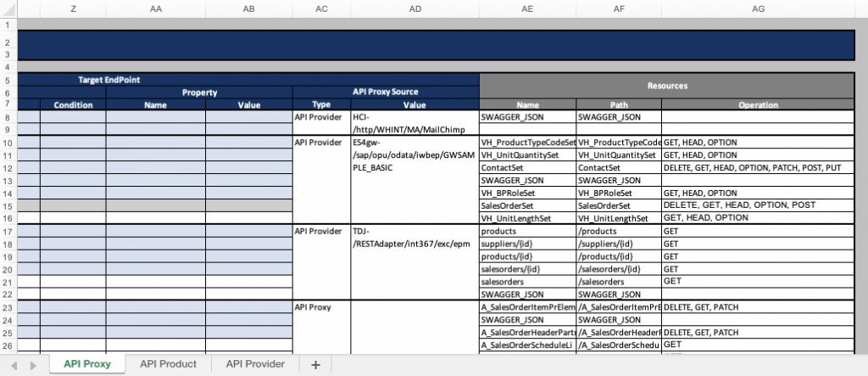Add a new sheet with plus button
The width and height of the screenshot is (868, 376).
point(315,364)
